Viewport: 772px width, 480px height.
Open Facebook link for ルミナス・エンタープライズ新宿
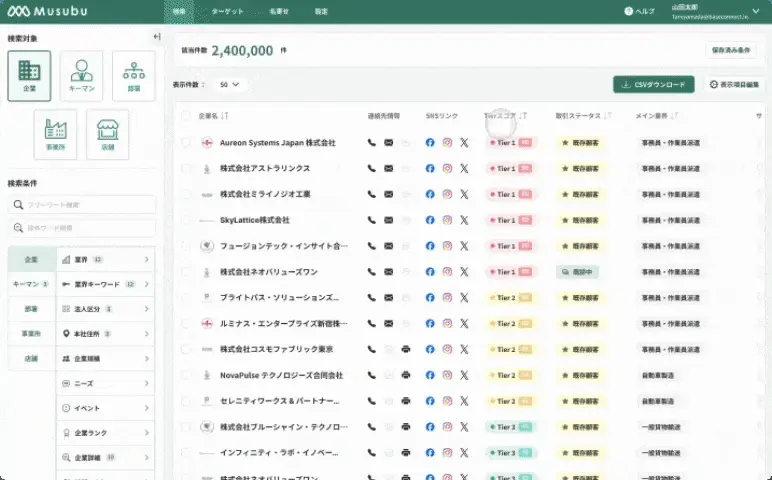[430, 323]
